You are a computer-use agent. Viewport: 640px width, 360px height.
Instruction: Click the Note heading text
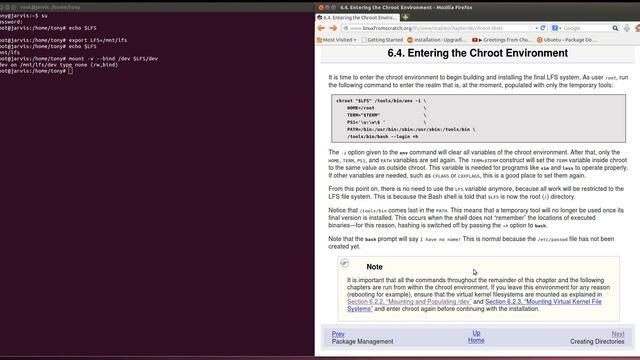click(374, 267)
